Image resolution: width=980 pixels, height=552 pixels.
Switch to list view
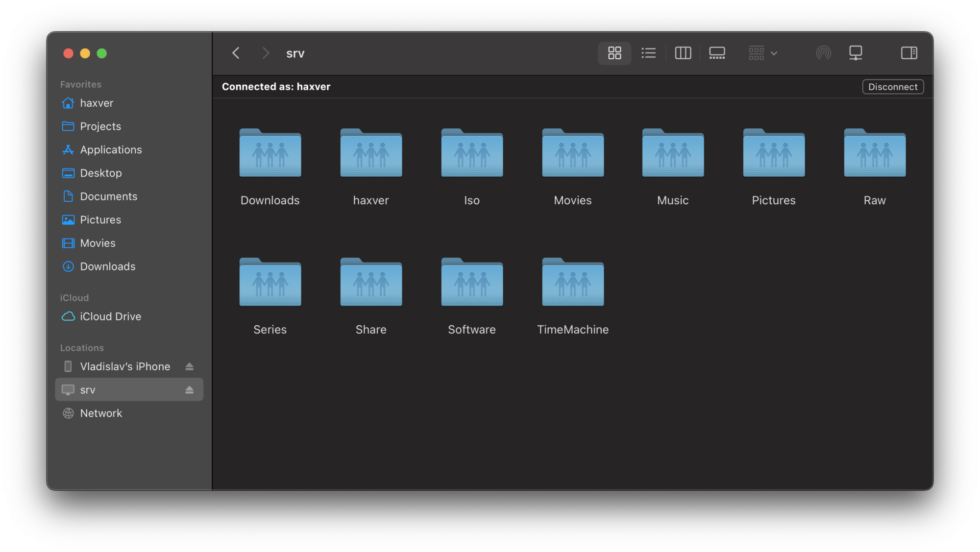[648, 53]
